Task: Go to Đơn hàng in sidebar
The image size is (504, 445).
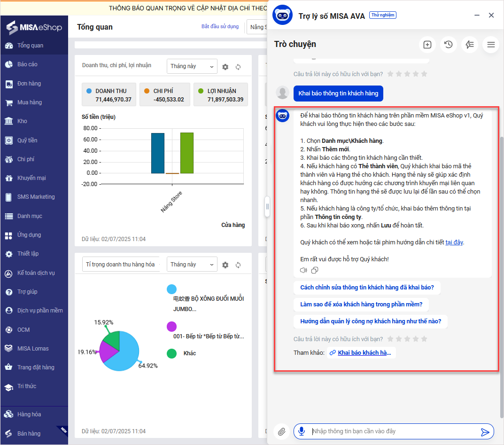Action: tap(29, 84)
